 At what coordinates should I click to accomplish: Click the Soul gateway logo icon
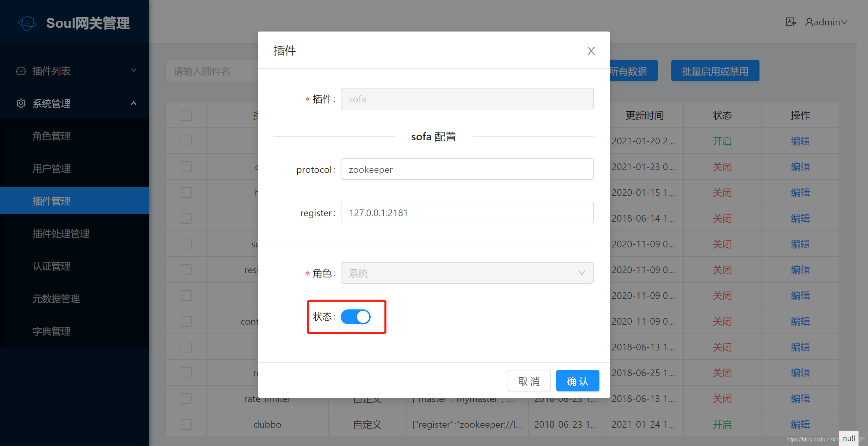click(x=27, y=23)
